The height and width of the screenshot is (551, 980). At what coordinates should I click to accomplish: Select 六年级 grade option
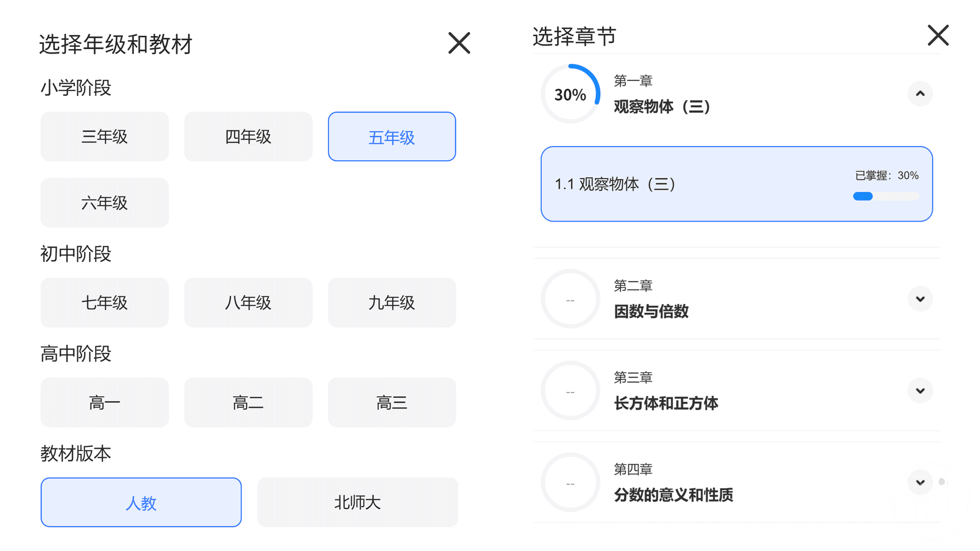tap(105, 203)
